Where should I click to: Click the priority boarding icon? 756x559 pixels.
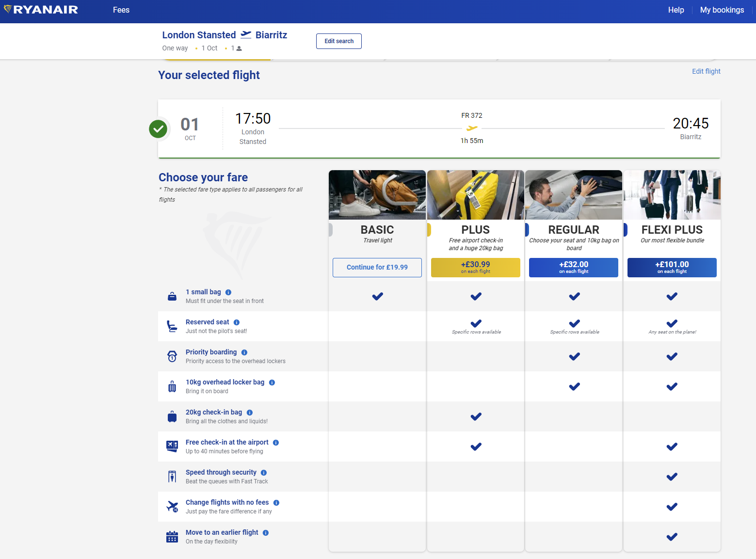pos(172,356)
